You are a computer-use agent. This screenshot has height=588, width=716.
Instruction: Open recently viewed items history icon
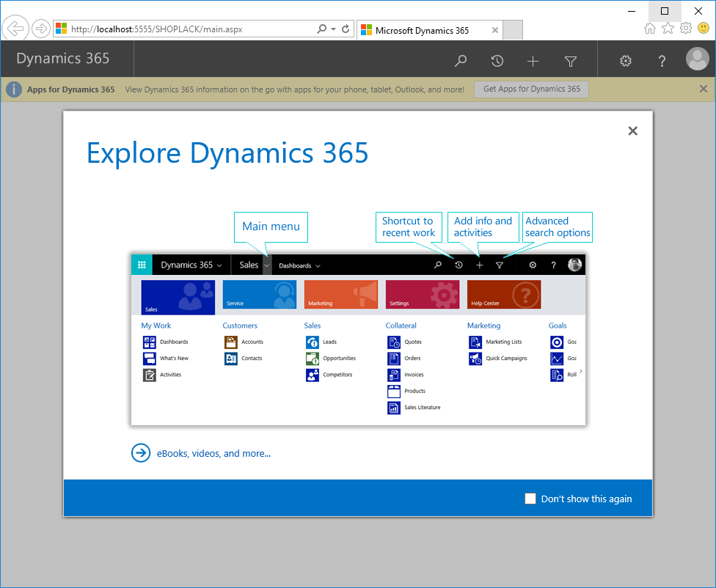[497, 60]
